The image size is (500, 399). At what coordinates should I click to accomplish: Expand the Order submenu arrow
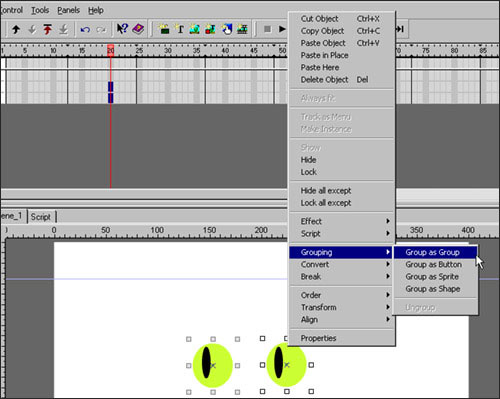point(388,295)
